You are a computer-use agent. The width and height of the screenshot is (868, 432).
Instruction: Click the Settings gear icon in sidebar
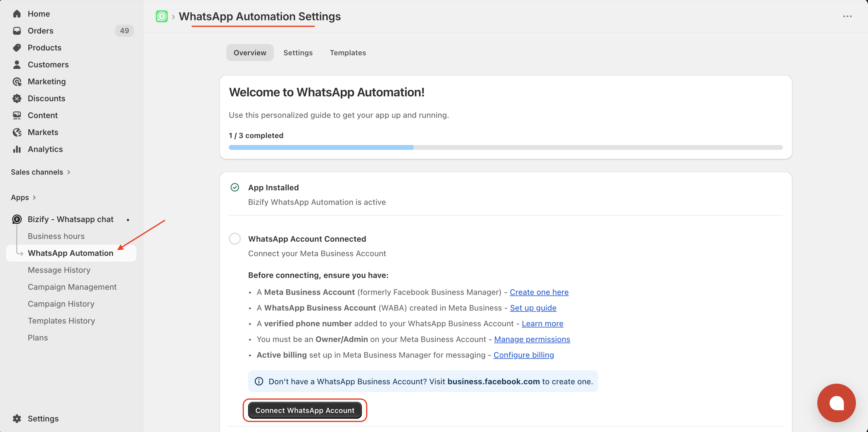pyautogui.click(x=17, y=418)
